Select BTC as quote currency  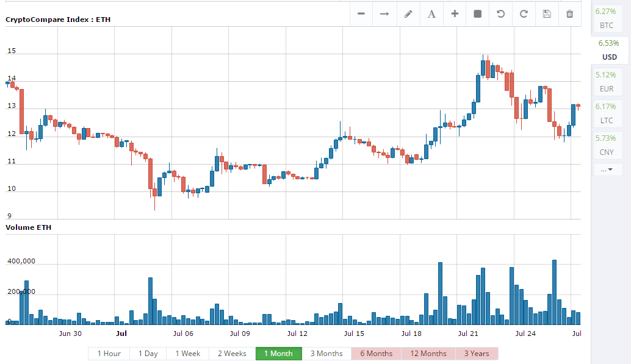pos(607,18)
